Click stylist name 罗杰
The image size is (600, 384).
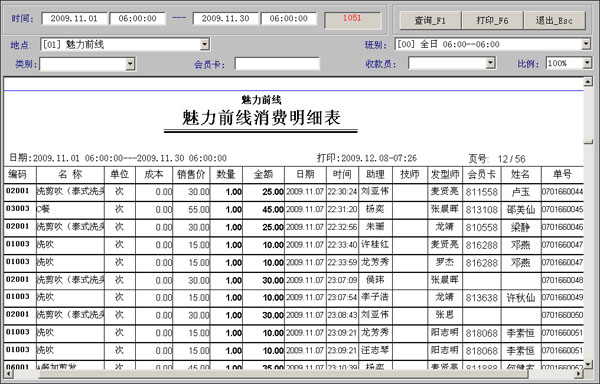pos(445,262)
